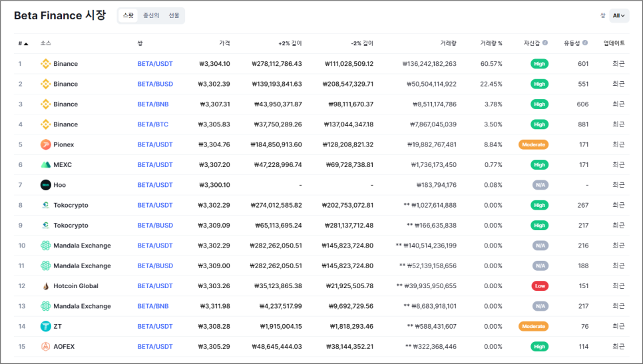Image resolution: width=643 pixels, height=364 pixels.
Task: Click the Beta Finance 시장 heading
Action: [x=60, y=15]
